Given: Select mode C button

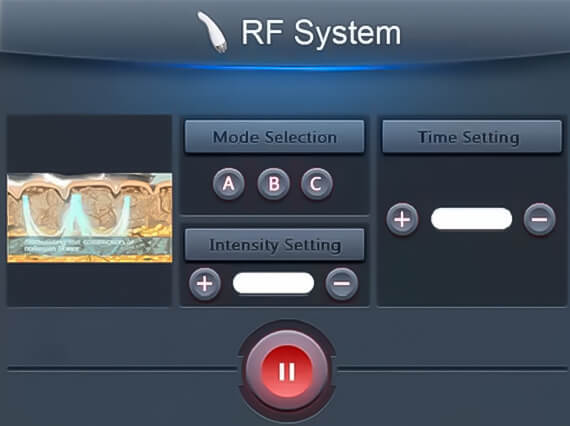Looking at the screenshot, I should point(317,184).
